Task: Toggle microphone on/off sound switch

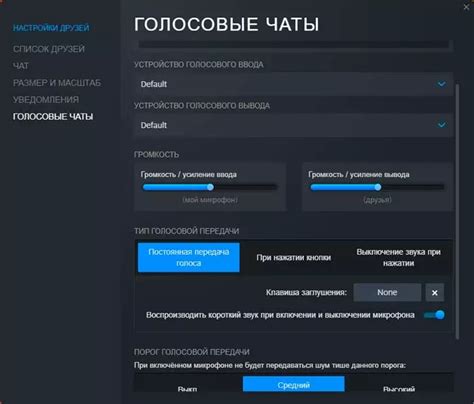Action: (434, 315)
